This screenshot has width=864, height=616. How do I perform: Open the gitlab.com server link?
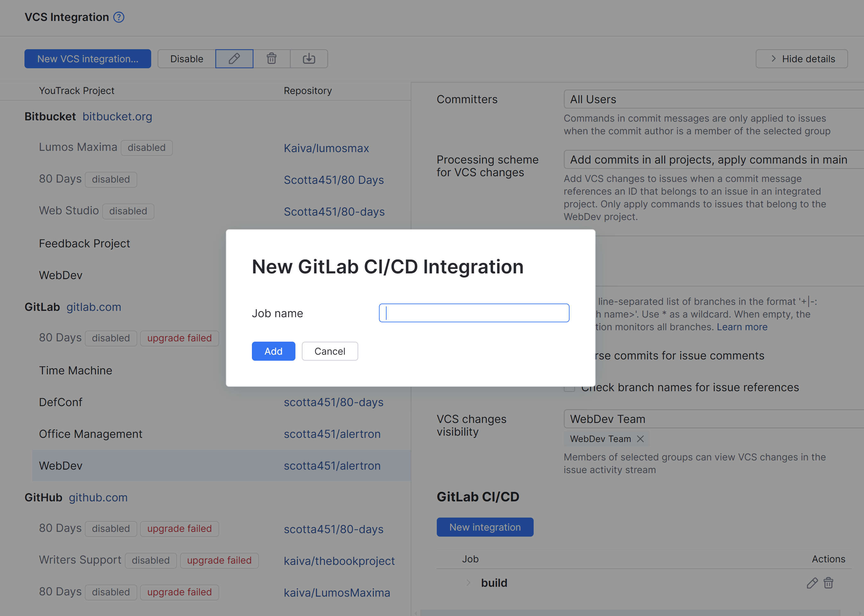(x=93, y=307)
